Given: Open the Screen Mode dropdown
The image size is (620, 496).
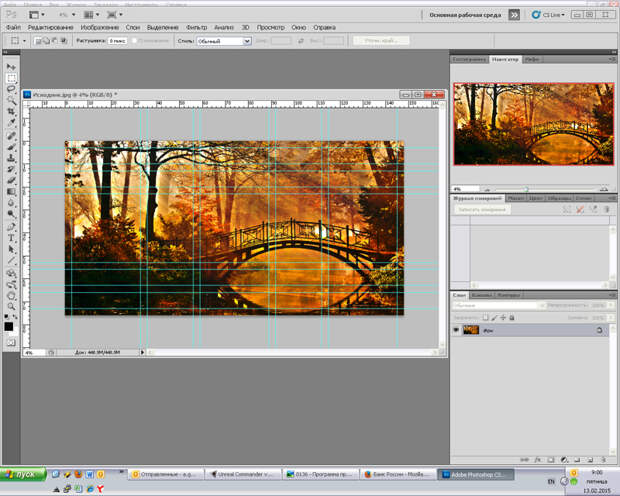Looking at the screenshot, I should coord(115,15).
